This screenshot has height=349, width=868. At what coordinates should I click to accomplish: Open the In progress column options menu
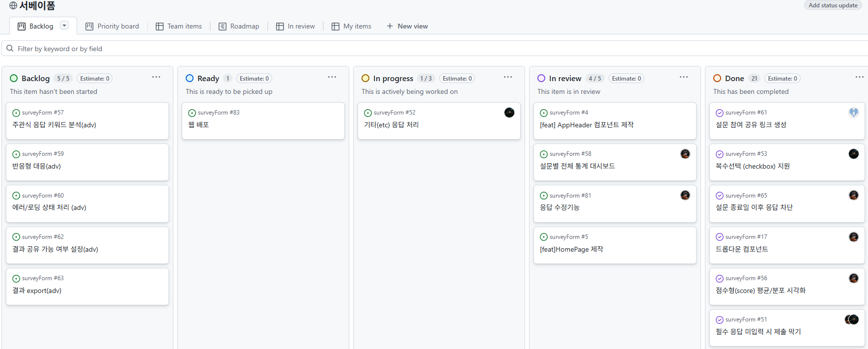pyautogui.click(x=508, y=77)
